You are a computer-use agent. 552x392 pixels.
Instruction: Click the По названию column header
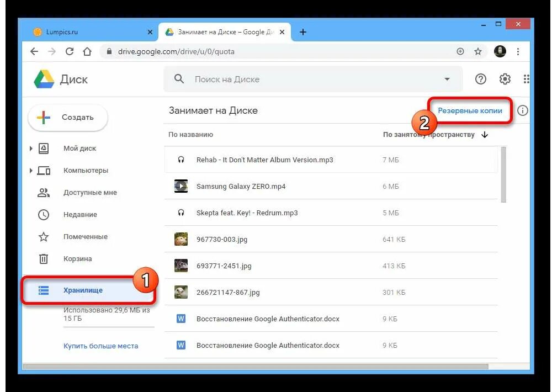click(190, 135)
